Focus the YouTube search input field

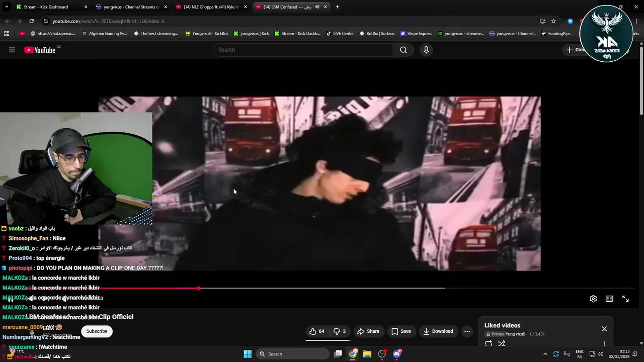303,50
